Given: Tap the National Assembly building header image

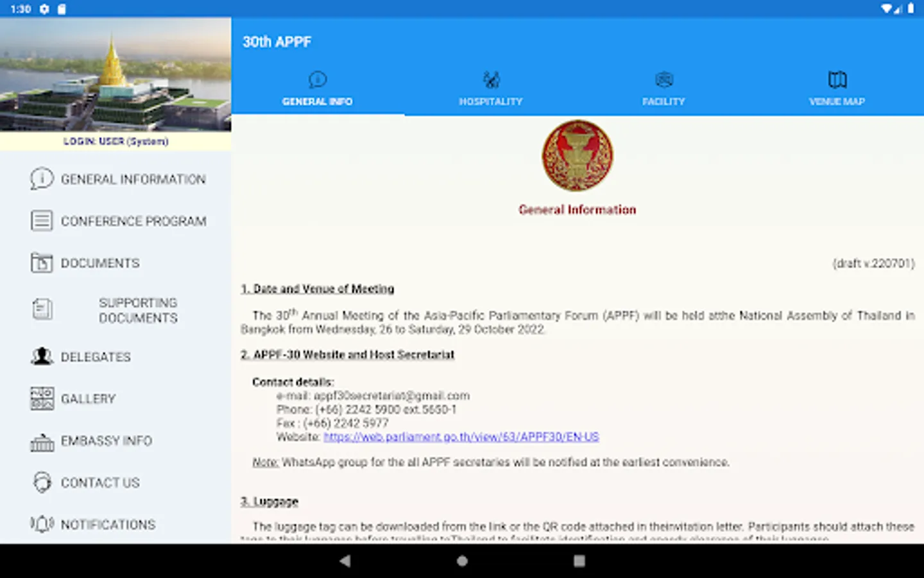Looking at the screenshot, I should (116, 74).
